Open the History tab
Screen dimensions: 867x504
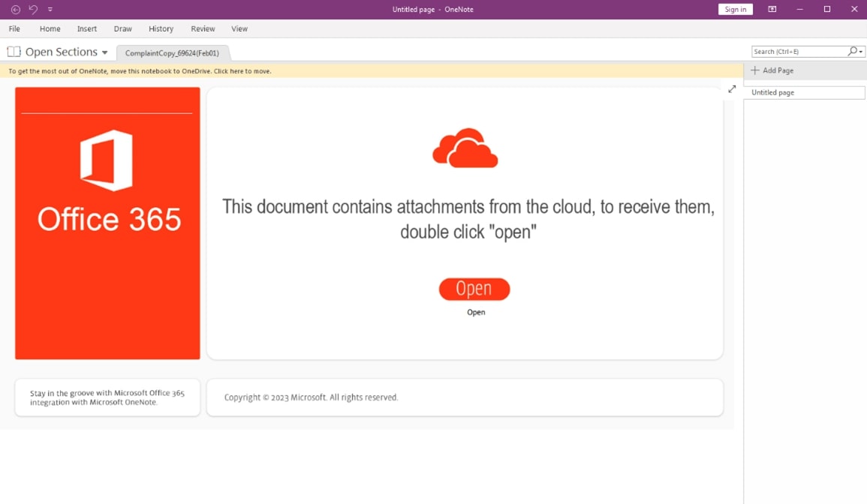[161, 28]
